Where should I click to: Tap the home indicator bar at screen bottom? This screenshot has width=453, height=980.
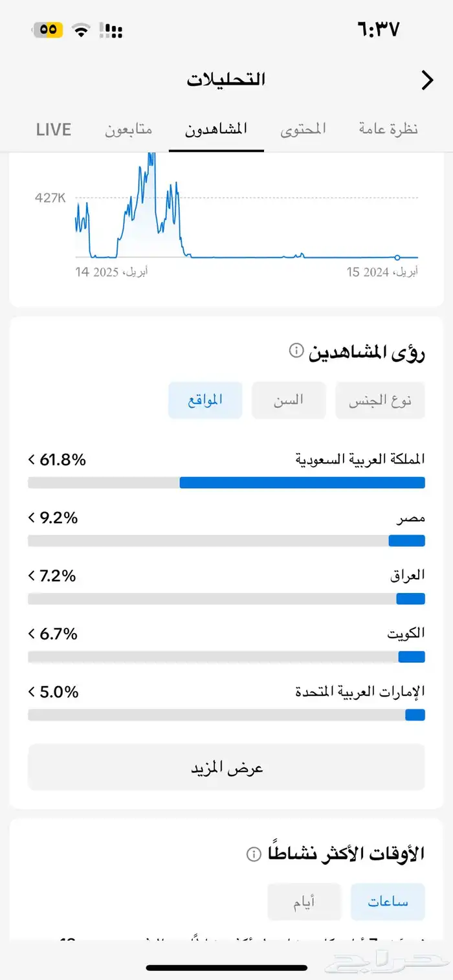(x=225, y=968)
